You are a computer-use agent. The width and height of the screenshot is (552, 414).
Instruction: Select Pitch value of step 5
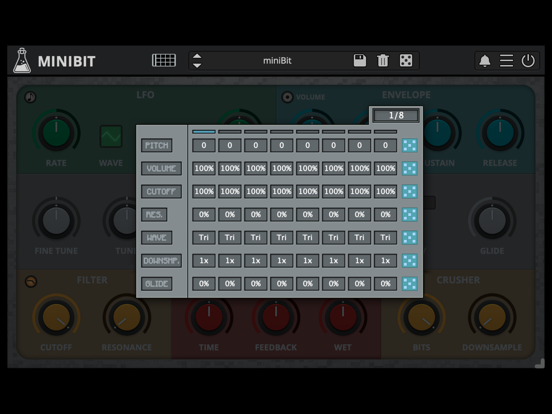click(308, 145)
